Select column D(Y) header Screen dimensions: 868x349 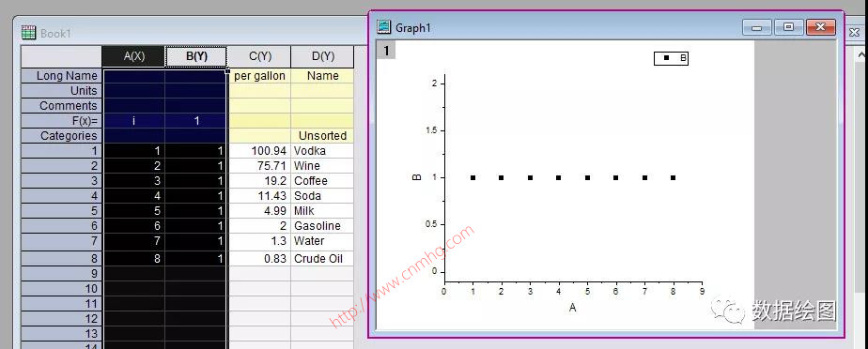point(322,56)
